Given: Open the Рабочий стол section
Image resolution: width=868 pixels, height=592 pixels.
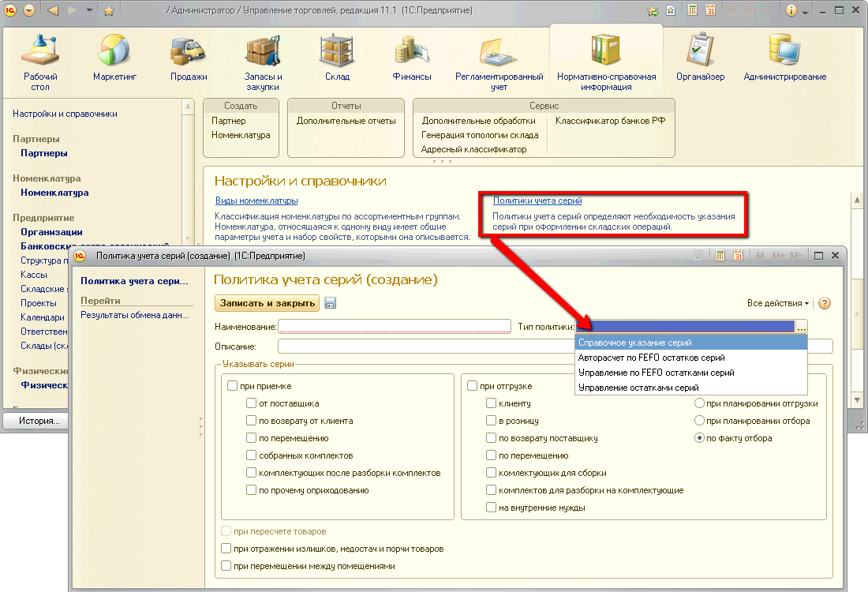Looking at the screenshot, I should [40, 62].
